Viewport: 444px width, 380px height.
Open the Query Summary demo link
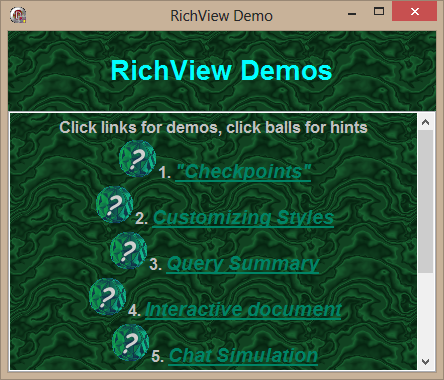243,264
